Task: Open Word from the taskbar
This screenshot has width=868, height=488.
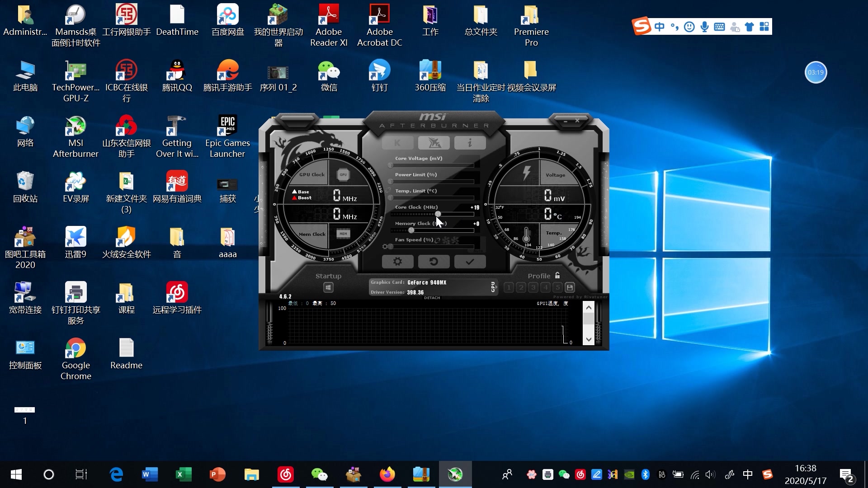Action: coord(150,474)
